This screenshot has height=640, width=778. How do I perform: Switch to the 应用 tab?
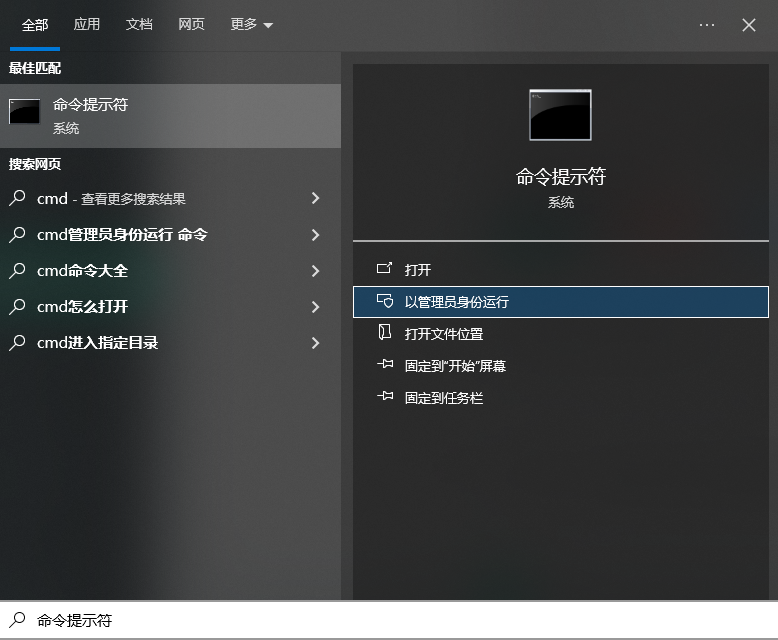(87, 24)
